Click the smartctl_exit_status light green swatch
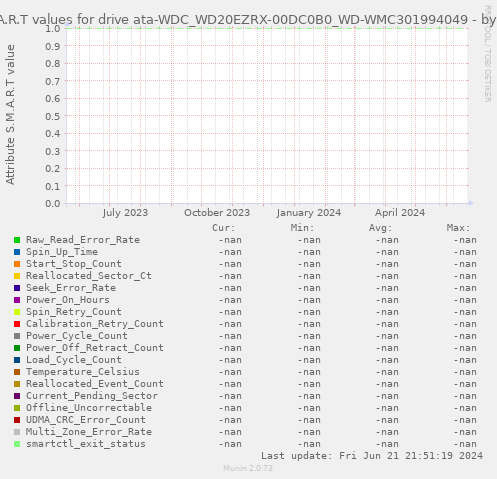This screenshot has width=497, height=479. tap(17, 444)
